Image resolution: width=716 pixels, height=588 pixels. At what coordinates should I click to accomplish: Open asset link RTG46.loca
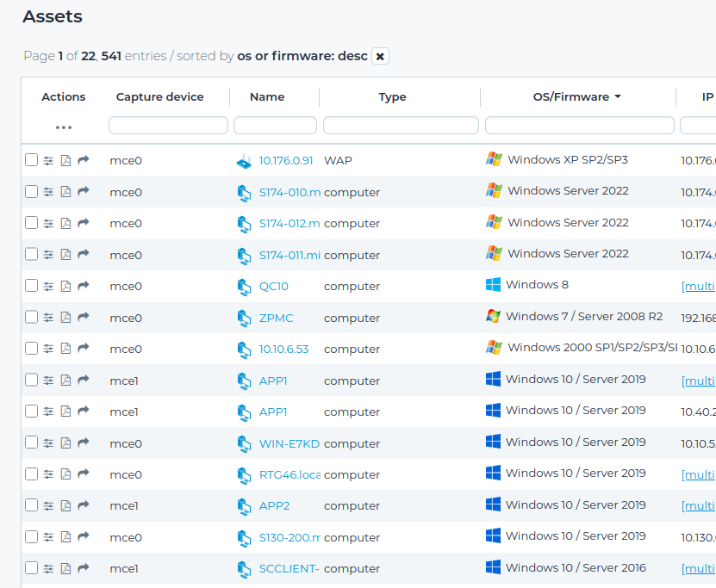[x=290, y=475]
